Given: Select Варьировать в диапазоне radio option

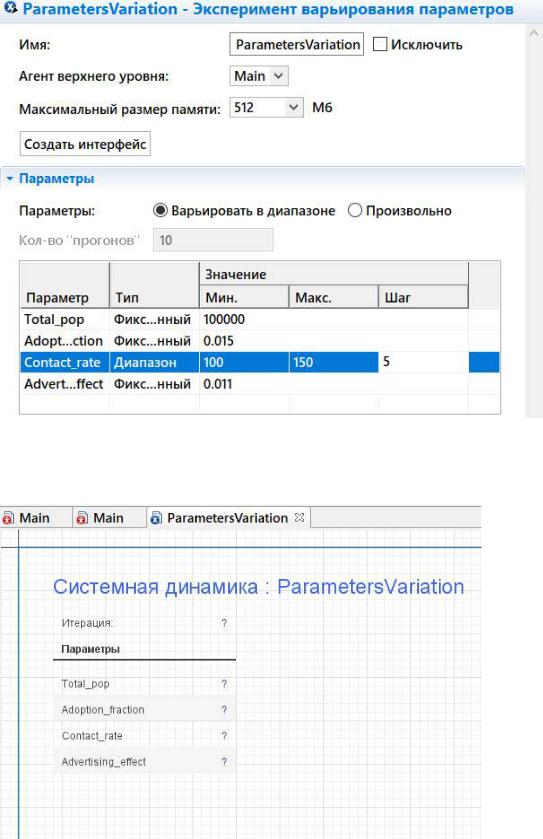Looking at the screenshot, I should click(160, 210).
